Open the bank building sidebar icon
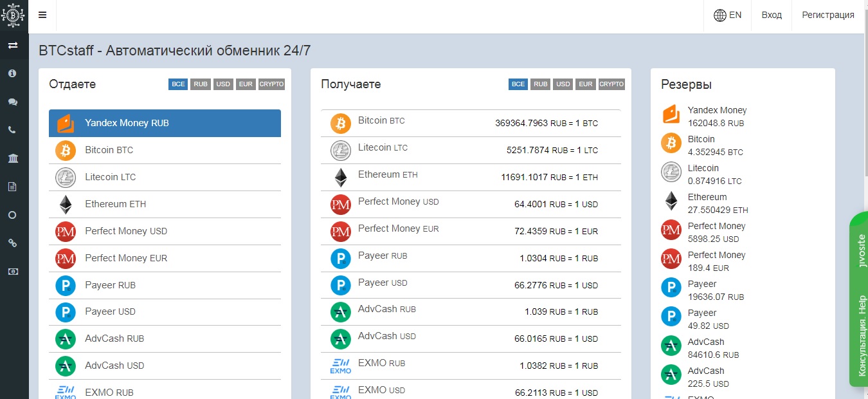 [12, 158]
